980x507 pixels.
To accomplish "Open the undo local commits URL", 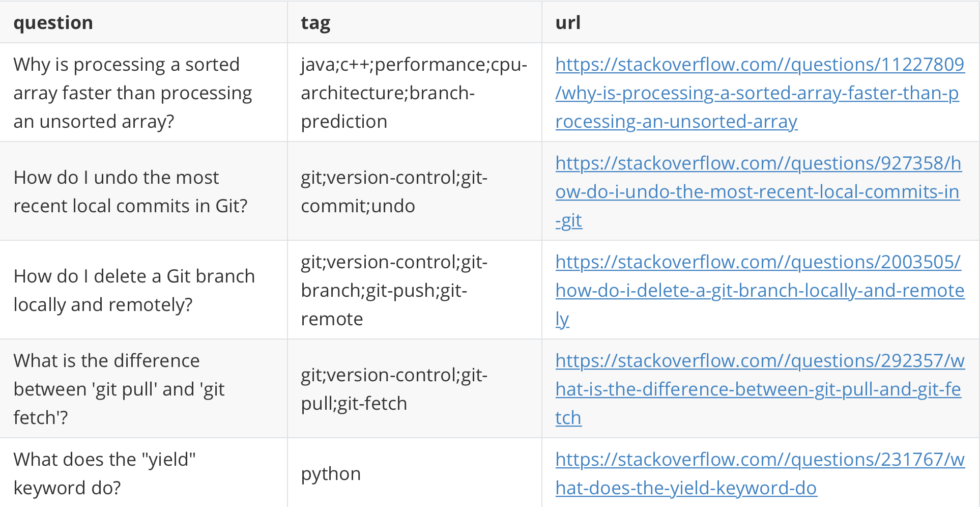I will [757, 192].
